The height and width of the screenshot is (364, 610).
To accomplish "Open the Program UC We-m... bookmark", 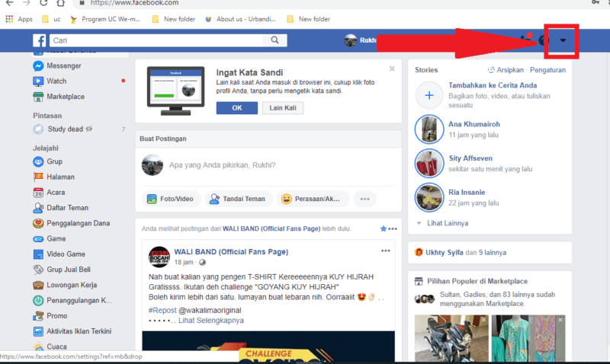I will point(104,19).
